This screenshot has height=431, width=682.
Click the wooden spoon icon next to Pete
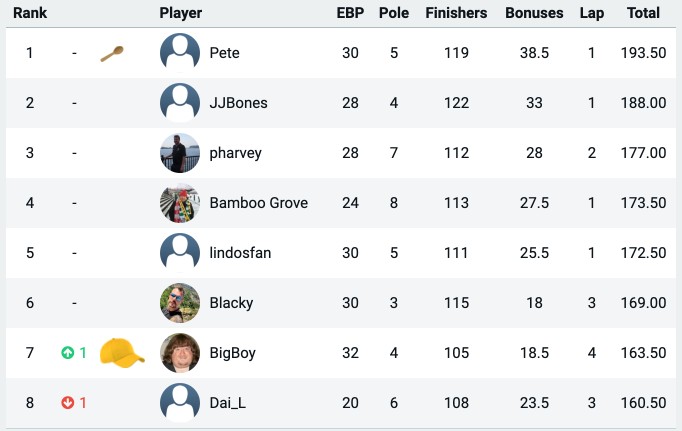tap(112, 54)
